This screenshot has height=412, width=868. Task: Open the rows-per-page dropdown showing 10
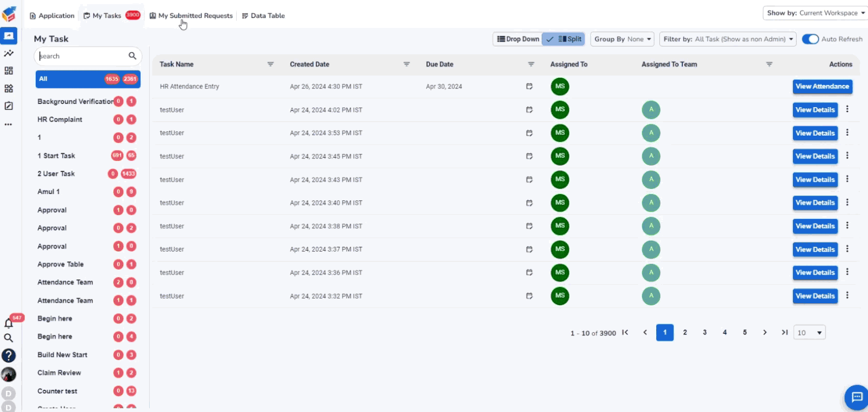(809, 333)
